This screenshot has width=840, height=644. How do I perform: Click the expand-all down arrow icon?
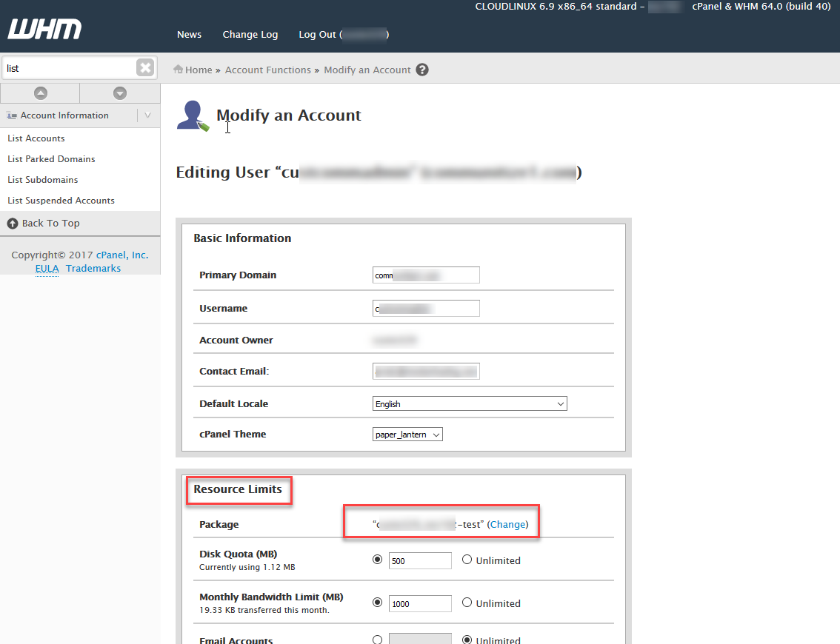click(120, 93)
